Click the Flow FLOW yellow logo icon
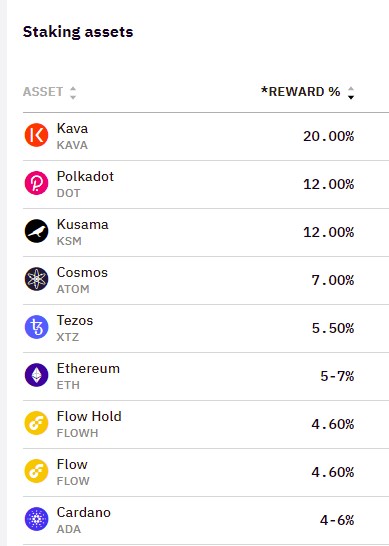Image resolution: width=389 pixels, height=546 pixels. (x=36, y=471)
